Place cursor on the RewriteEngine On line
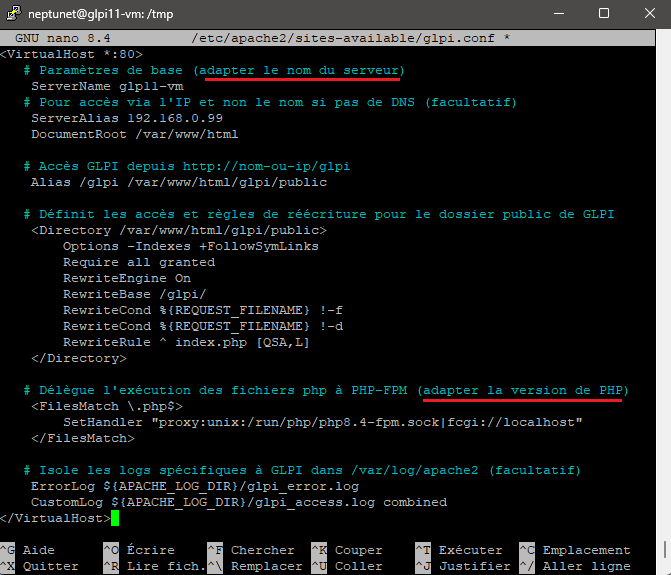The height and width of the screenshot is (575, 671). click(x=126, y=278)
